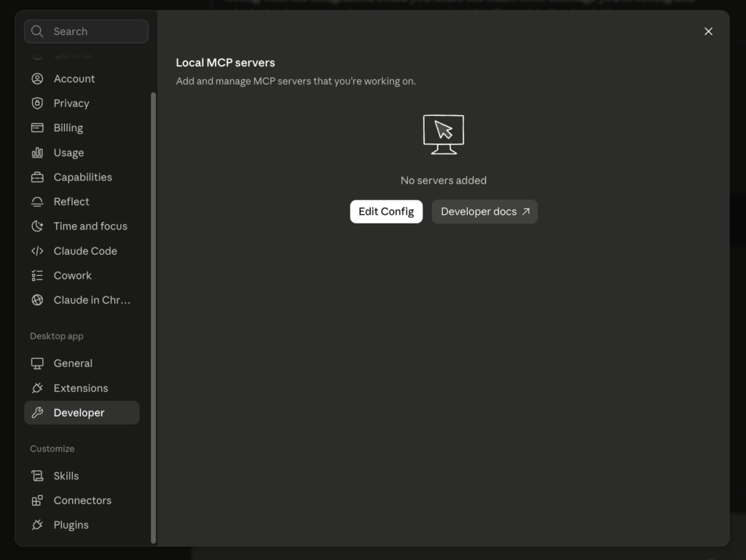Click the 'Customize' section label

coord(52,449)
